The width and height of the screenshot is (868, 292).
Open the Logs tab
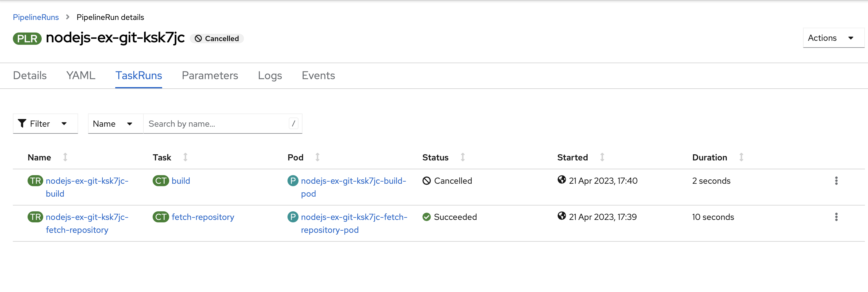pyautogui.click(x=270, y=75)
